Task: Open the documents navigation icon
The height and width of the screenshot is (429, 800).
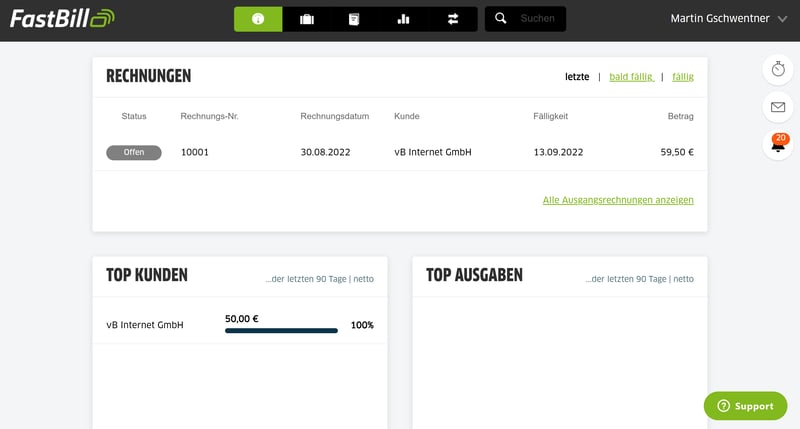Action: (354, 19)
